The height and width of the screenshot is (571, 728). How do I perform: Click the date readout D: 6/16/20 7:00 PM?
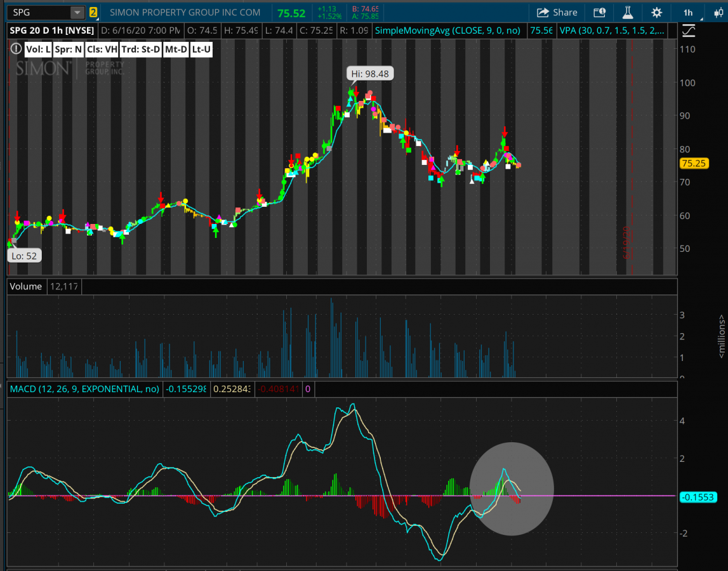(x=140, y=30)
